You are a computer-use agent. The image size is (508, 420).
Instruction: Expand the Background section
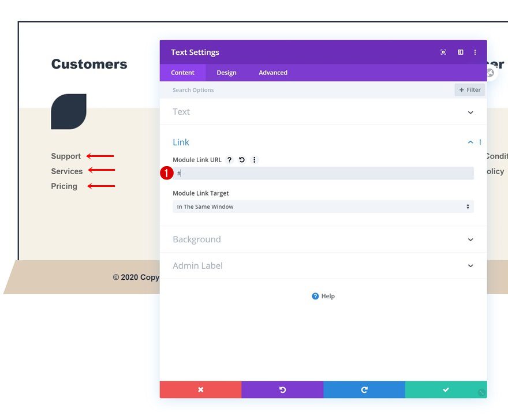tap(470, 239)
